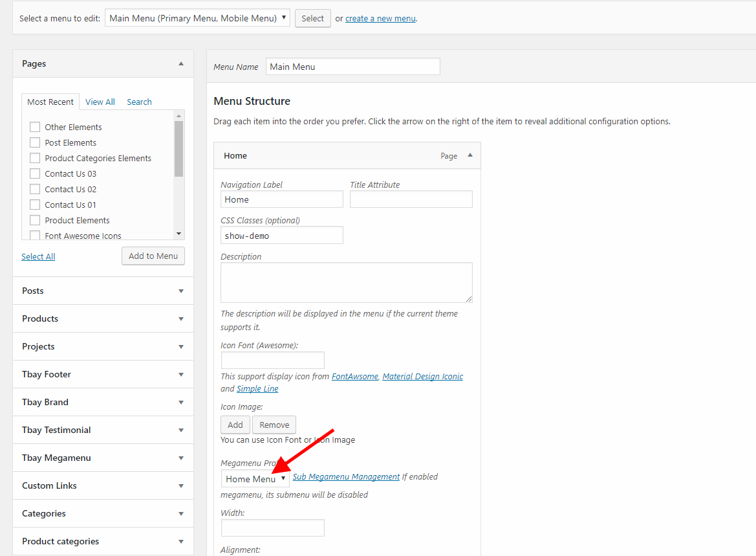Viewport: 756px width, 556px height.
Task: Expand the Posts panel
Action: pyautogui.click(x=181, y=291)
